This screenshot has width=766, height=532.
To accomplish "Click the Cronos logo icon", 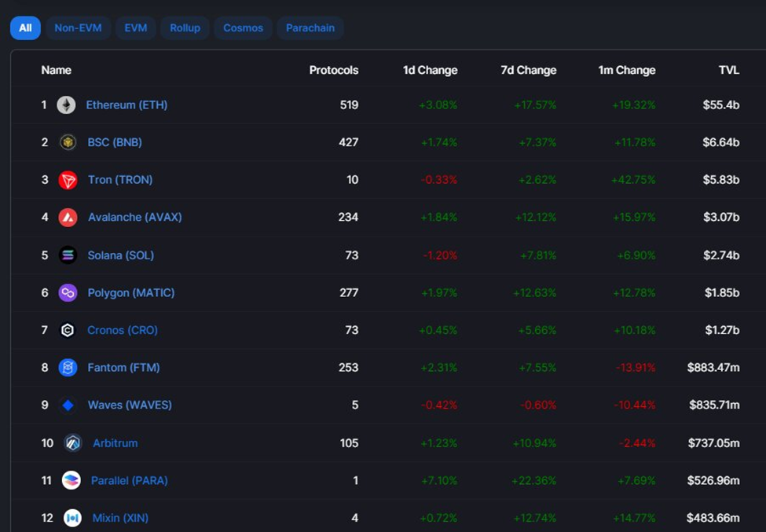I will tap(68, 330).
